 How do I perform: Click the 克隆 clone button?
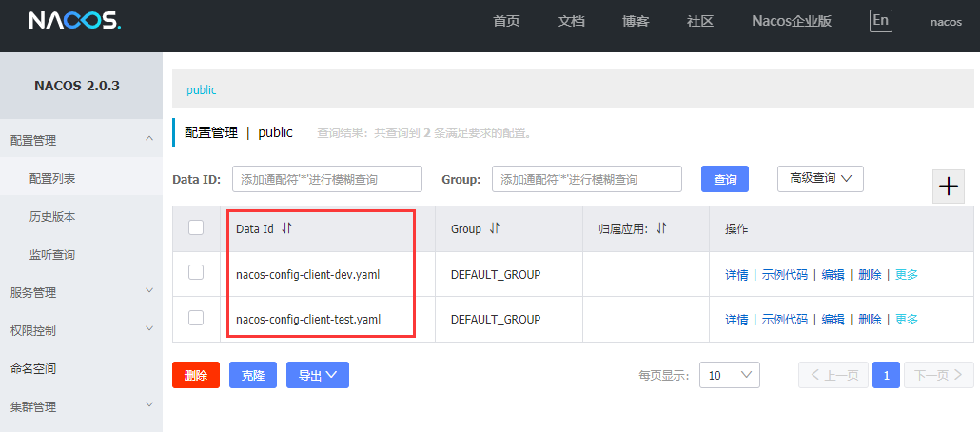point(253,375)
